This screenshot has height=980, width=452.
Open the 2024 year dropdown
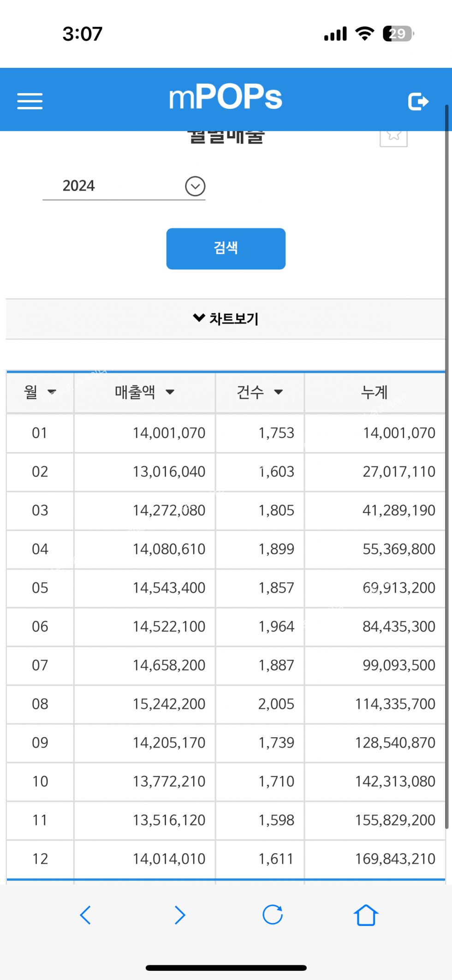coord(195,186)
